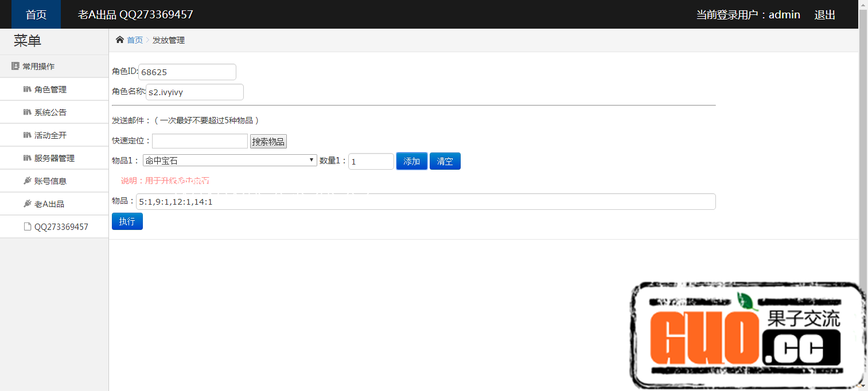
Task: Click the file icon beside QQ273369457
Action: (27, 227)
